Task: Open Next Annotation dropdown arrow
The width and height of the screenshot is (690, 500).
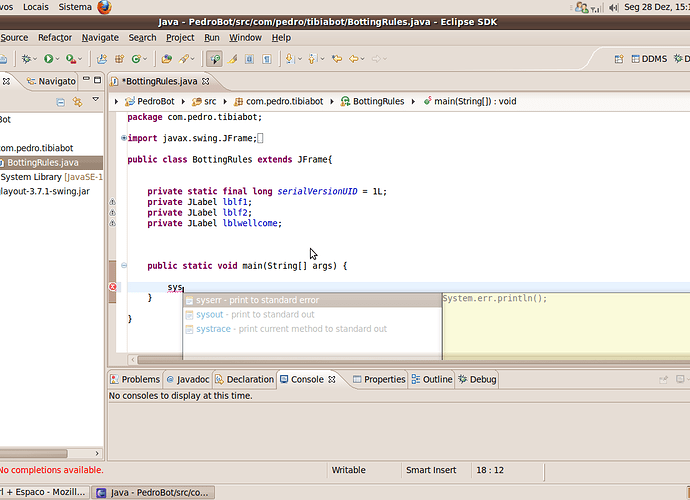Action: [300, 59]
